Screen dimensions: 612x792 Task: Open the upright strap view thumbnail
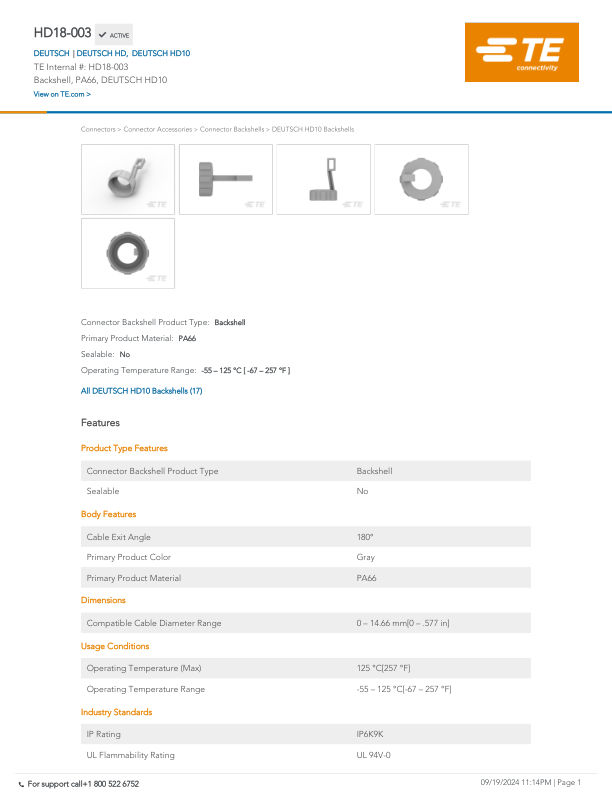tap(323, 179)
